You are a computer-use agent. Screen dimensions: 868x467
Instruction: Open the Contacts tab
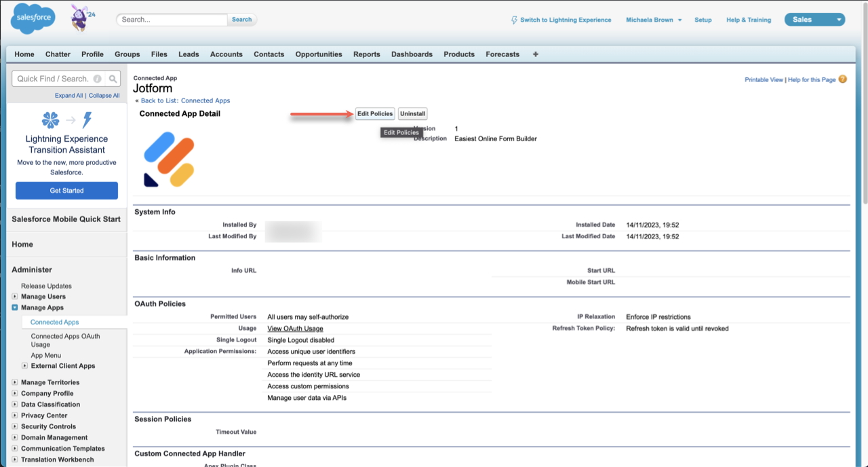269,54
